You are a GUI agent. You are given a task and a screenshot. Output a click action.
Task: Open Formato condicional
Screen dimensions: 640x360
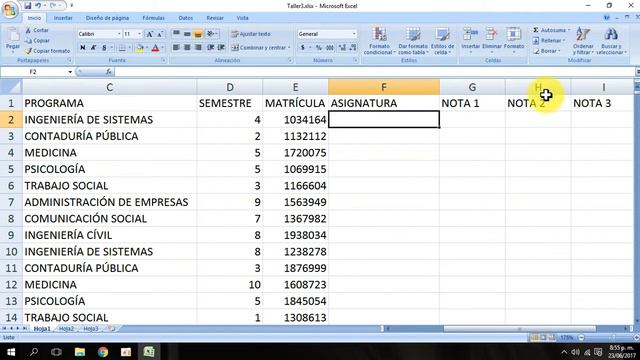(379, 41)
